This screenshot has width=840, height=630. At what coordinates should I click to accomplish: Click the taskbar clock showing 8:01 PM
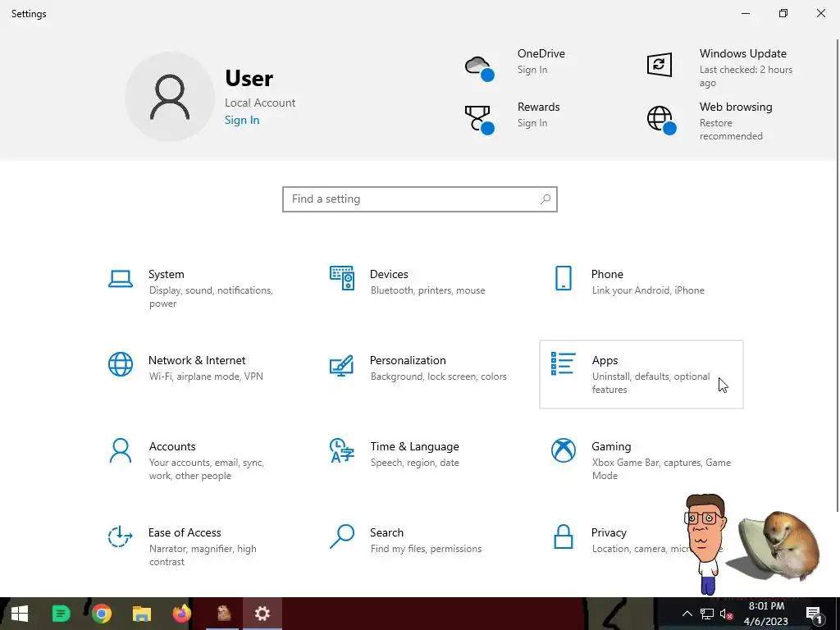point(766,614)
